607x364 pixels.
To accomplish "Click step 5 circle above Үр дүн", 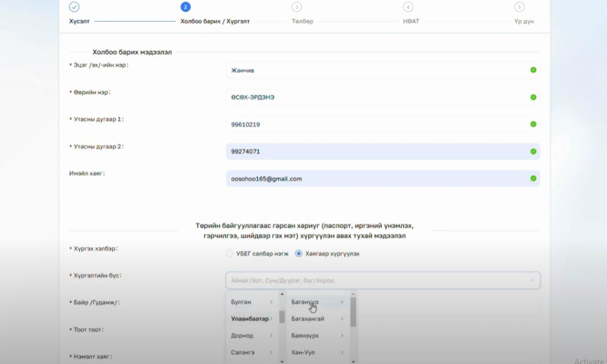I will 519,7.
